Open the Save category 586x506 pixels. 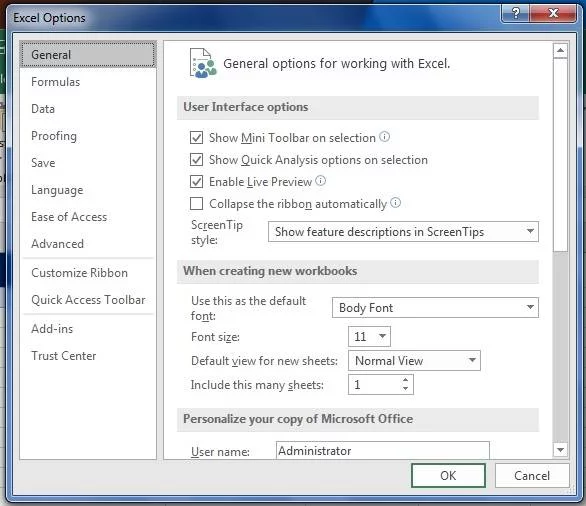(x=88, y=163)
